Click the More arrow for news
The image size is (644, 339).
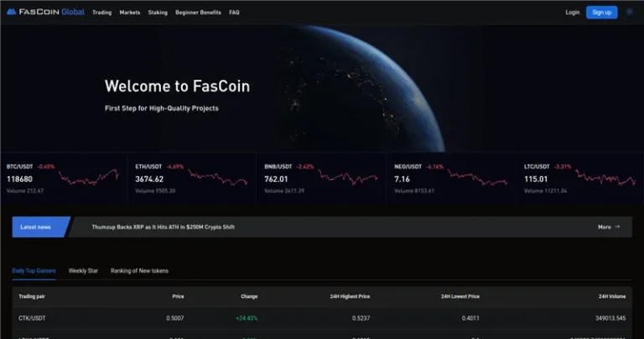(x=609, y=227)
